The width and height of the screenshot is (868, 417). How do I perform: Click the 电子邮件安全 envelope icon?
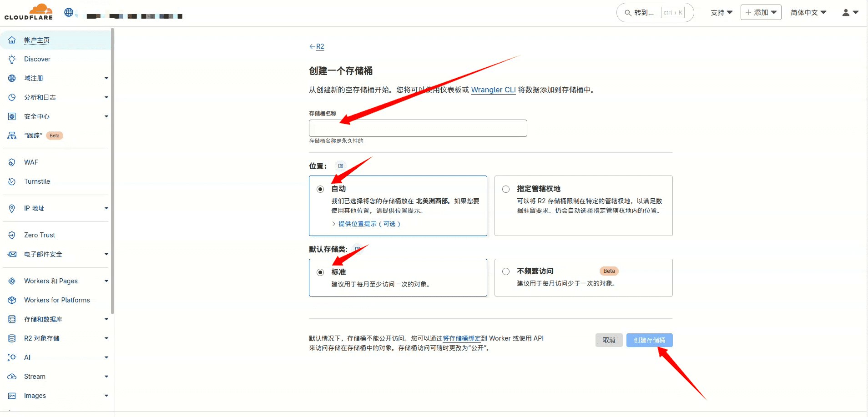pos(12,254)
